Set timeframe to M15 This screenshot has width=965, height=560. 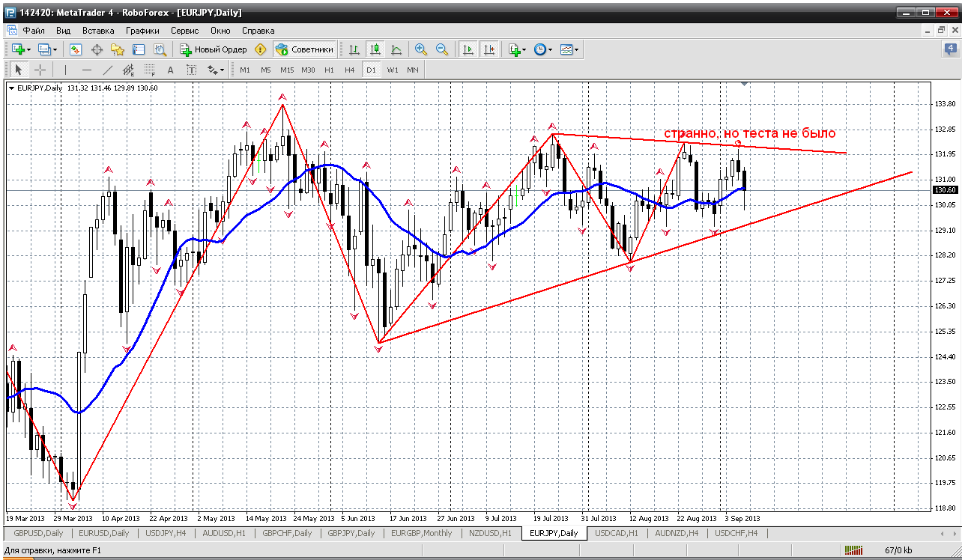tap(287, 70)
